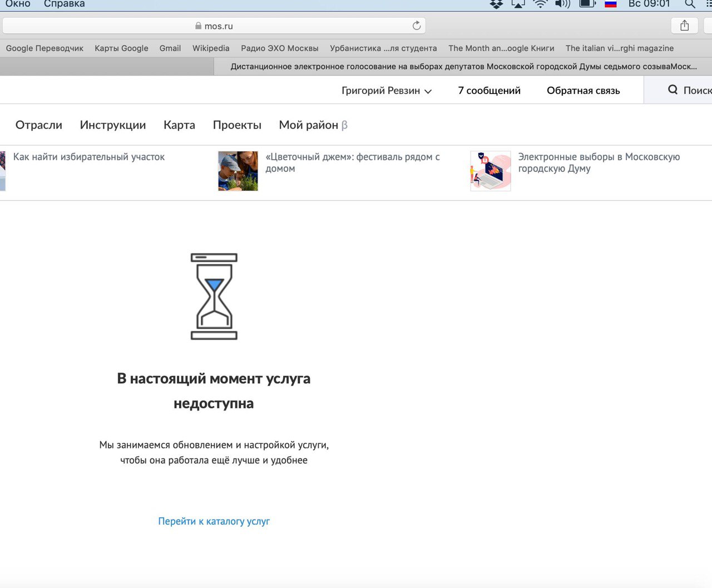Viewport: 712px width, 588px height.
Task: Select the Дистанционное электронное голосование tab
Action: tap(463, 67)
